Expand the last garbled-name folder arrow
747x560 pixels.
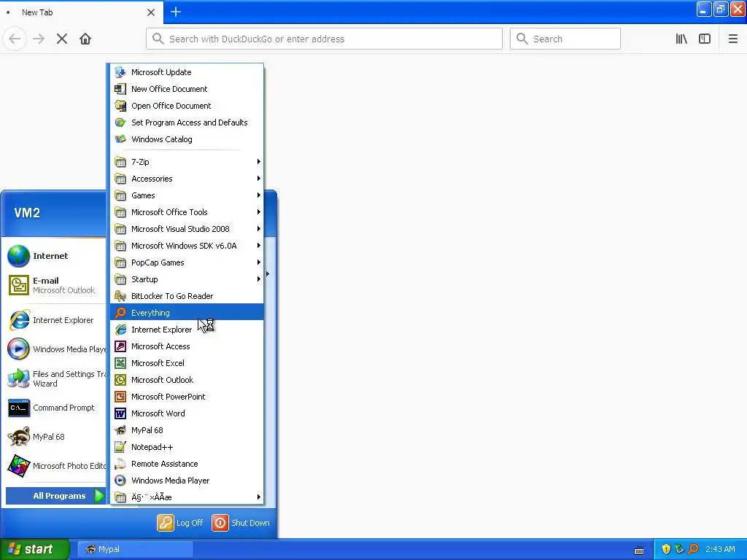pyautogui.click(x=259, y=497)
